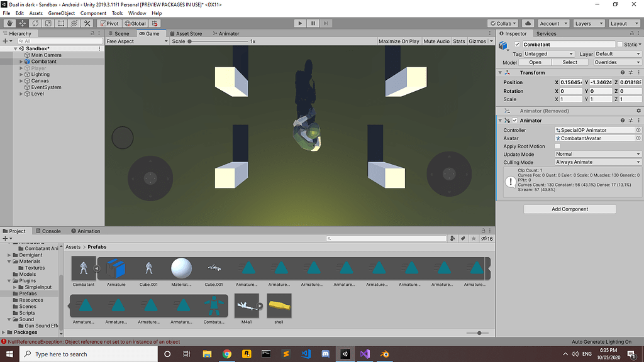
Task: Select the shell prefab thumbnail
Action: (279, 305)
